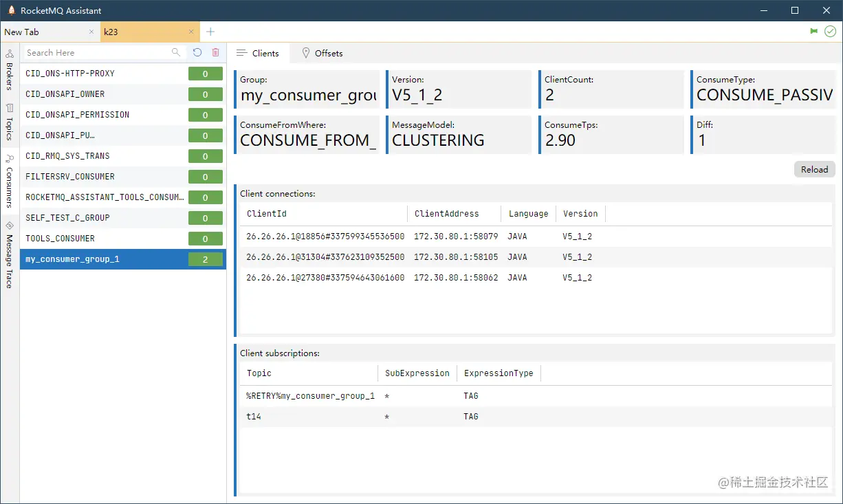The width and height of the screenshot is (843, 504).
Task: Switch to the Offsets tab
Action: click(x=322, y=53)
